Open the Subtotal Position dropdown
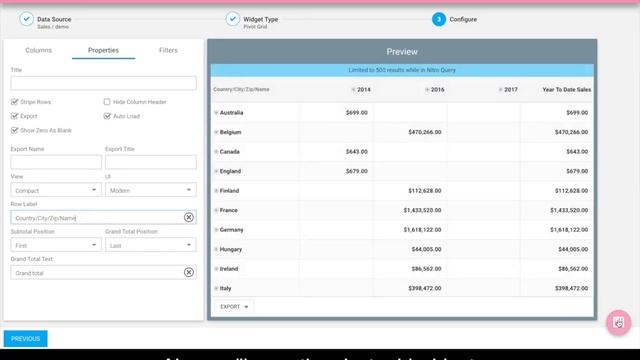 pyautogui.click(x=56, y=245)
